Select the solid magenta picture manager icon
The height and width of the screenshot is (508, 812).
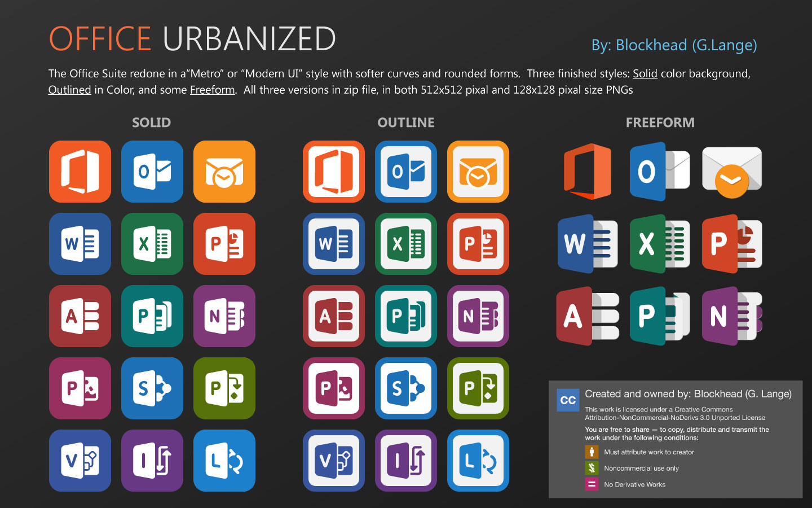click(x=80, y=388)
